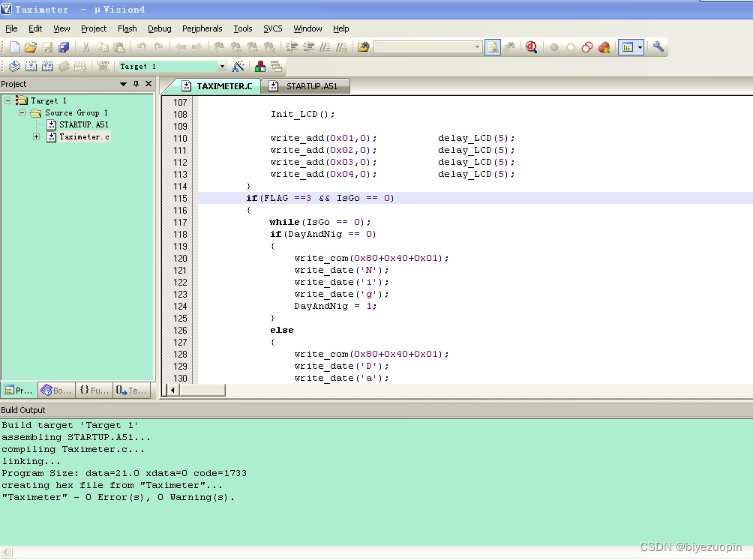
Task: Click the Open file folder icon
Action: point(31,47)
